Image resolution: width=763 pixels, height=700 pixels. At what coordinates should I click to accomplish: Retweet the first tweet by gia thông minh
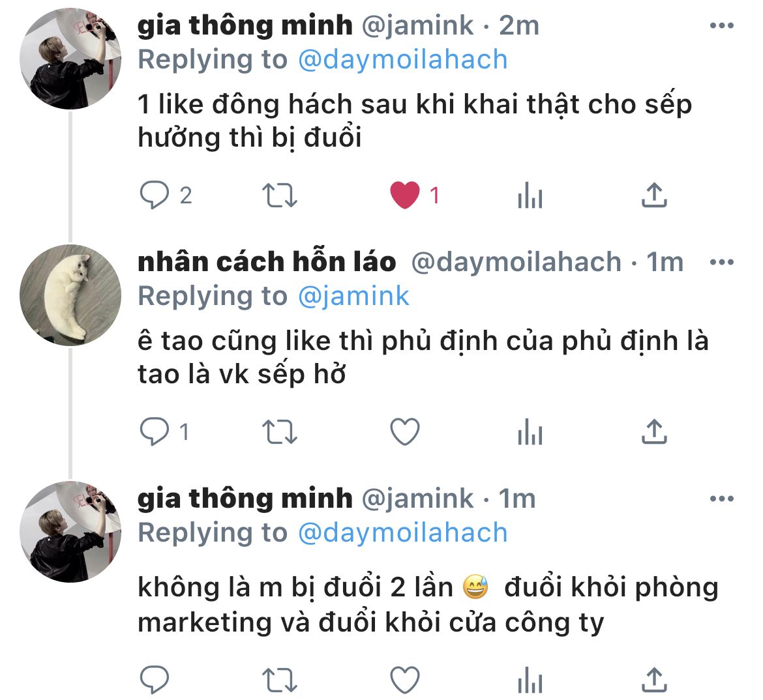[280, 195]
